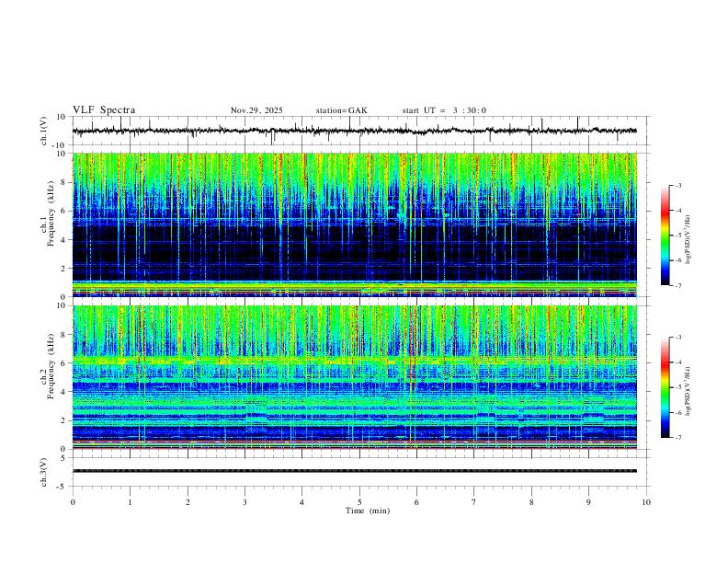Image resolution: width=728 pixels, height=563 pixels.
Task: Click the "VLF Spectra" plot title
Action: (104, 110)
